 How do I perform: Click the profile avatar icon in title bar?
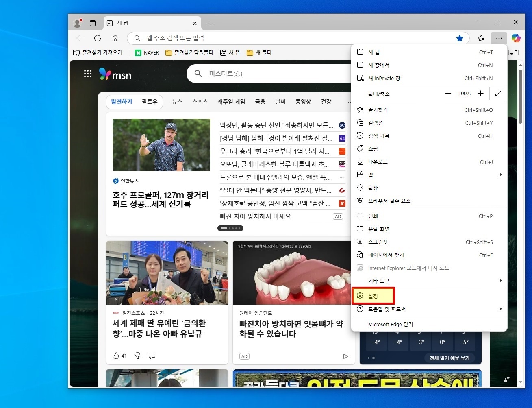(77, 23)
